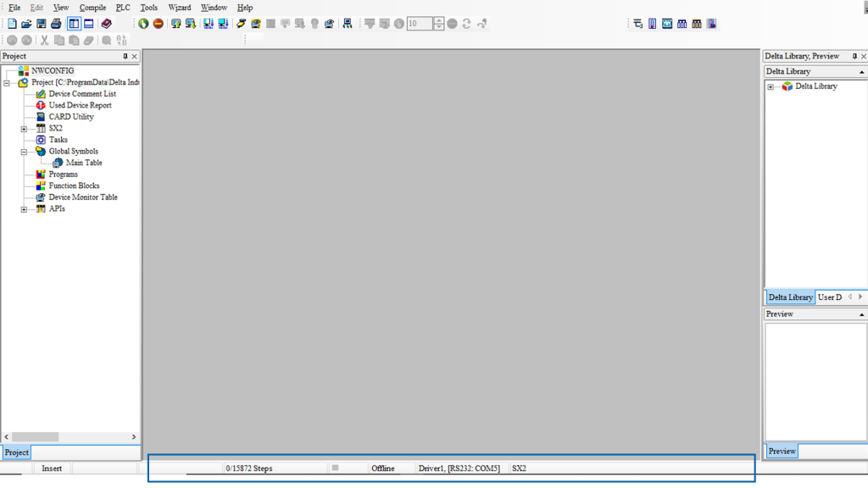
Task: Select Device Comment List item
Action: (82, 94)
